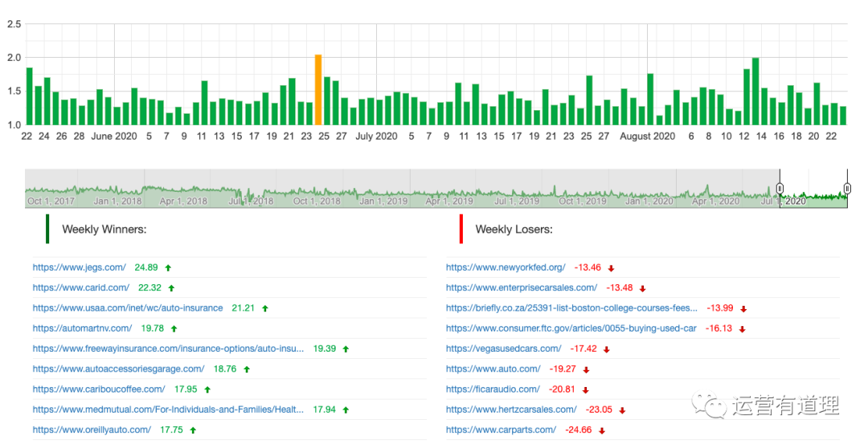This screenshot has width=868, height=444.
Task: Click the up arrow next to 17.95
Action: (207, 390)
